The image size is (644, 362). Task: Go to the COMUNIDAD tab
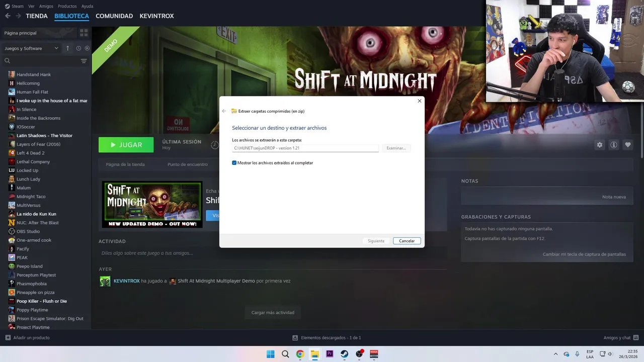[x=114, y=16]
